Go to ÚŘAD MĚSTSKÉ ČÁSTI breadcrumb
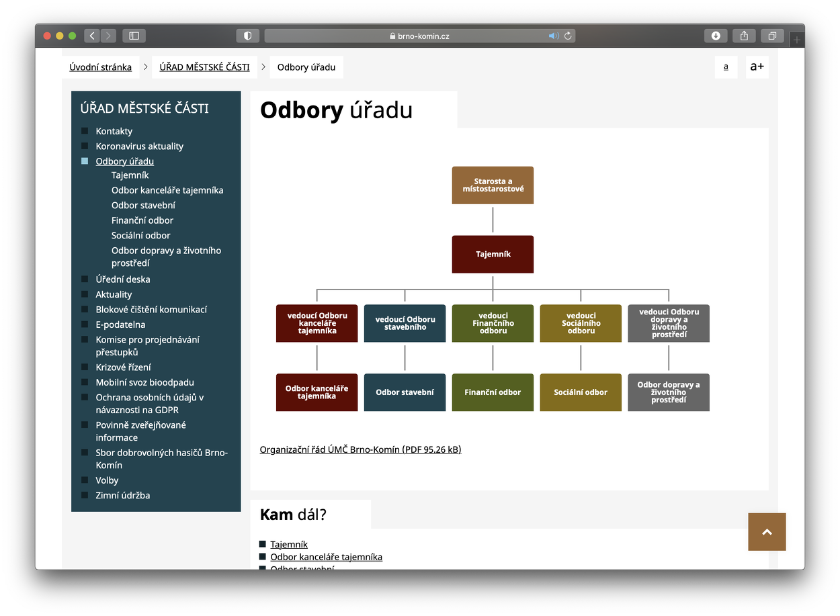This screenshot has width=840, height=616. [x=204, y=67]
